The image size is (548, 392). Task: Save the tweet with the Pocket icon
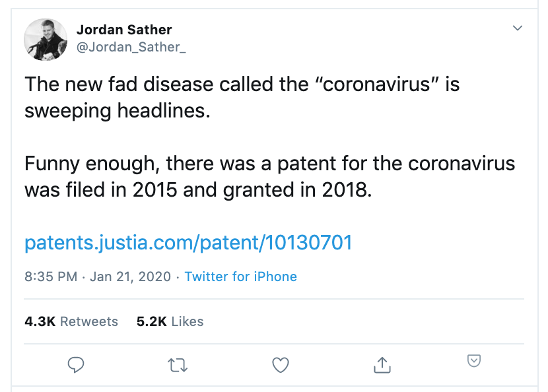pos(474,360)
